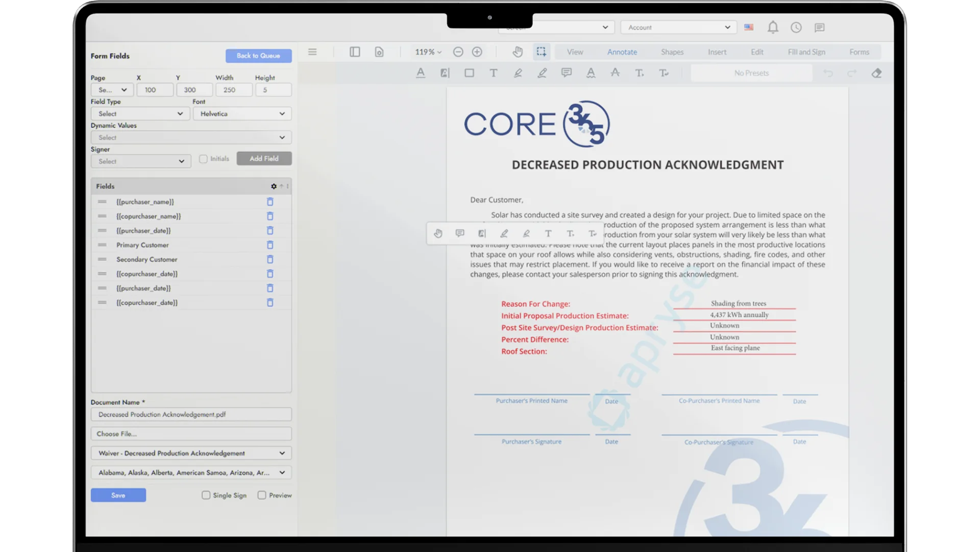The width and height of the screenshot is (980, 552).
Task: Expand the states list dropdown starting with Alabama
Action: pyautogui.click(x=191, y=473)
